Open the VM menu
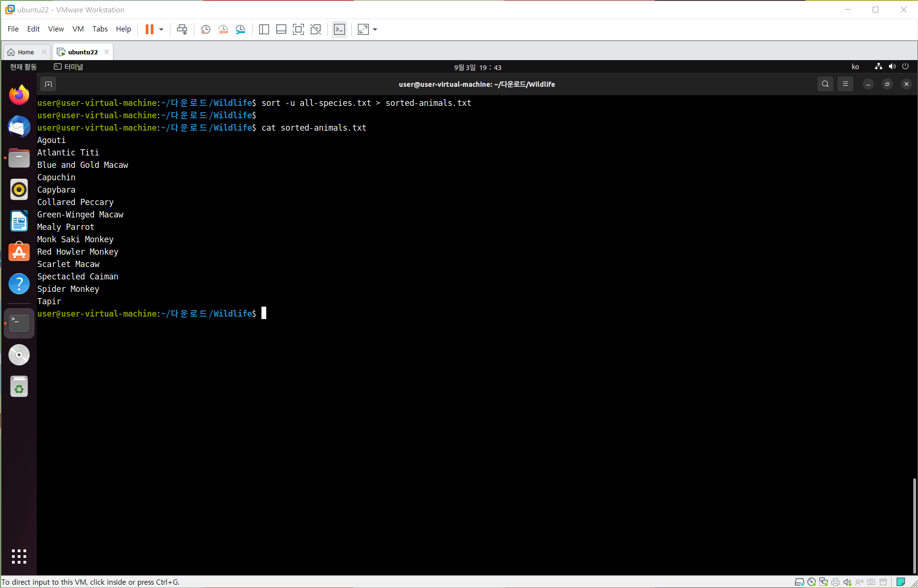The height and width of the screenshot is (588, 918). (78, 29)
